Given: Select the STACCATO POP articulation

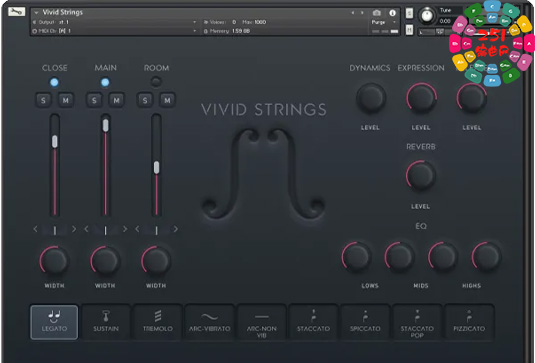Looking at the screenshot, I should tap(417, 322).
